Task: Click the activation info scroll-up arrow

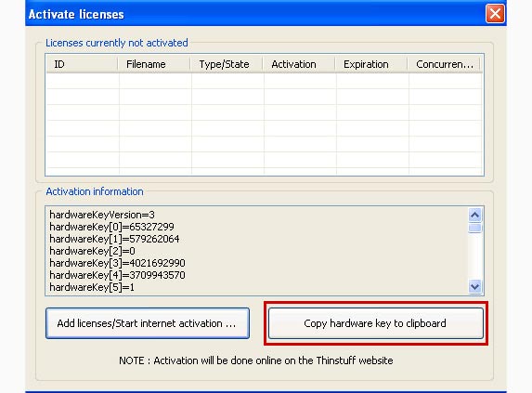Action: [x=474, y=216]
